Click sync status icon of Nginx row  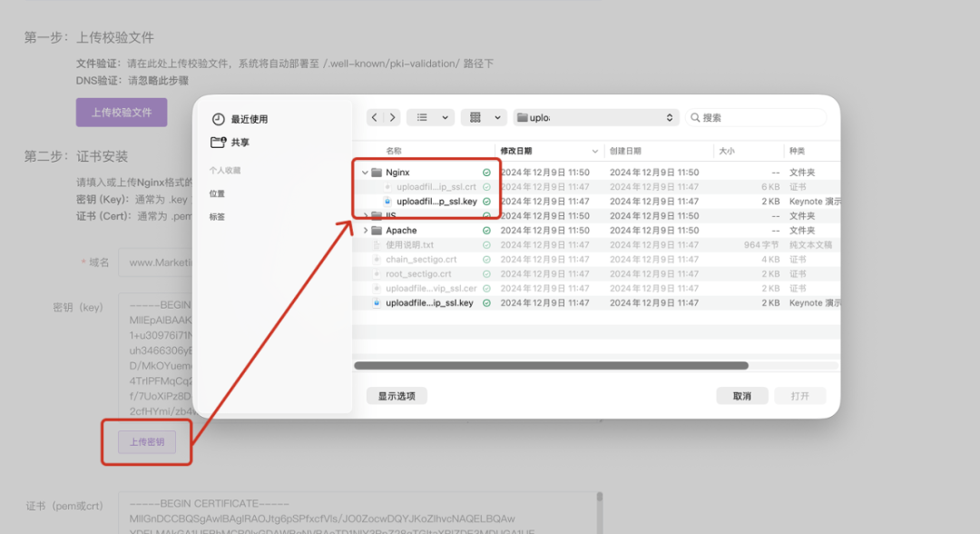(486, 172)
